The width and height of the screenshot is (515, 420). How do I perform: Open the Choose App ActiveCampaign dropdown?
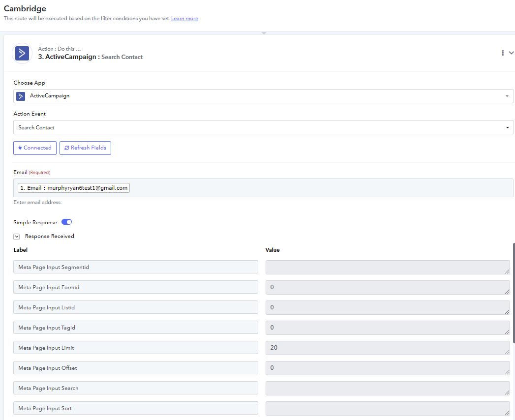[264, 96]
